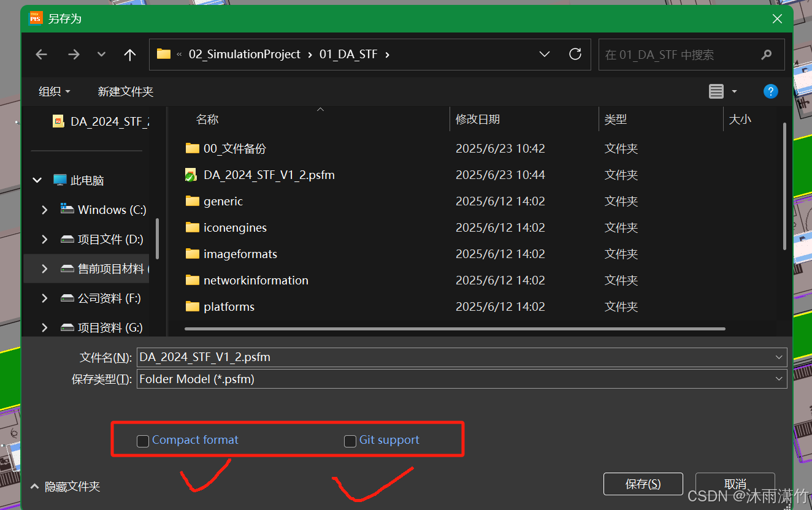Screen dimensions: 812x510
Task: Collapse the 此电脑 tree node
Action: tap(37, 180)
